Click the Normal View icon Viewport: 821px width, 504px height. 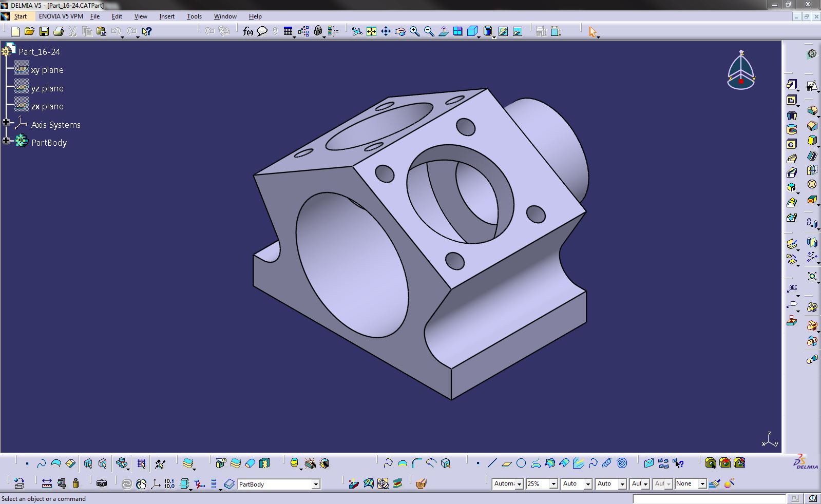click(x=443, y=31)
